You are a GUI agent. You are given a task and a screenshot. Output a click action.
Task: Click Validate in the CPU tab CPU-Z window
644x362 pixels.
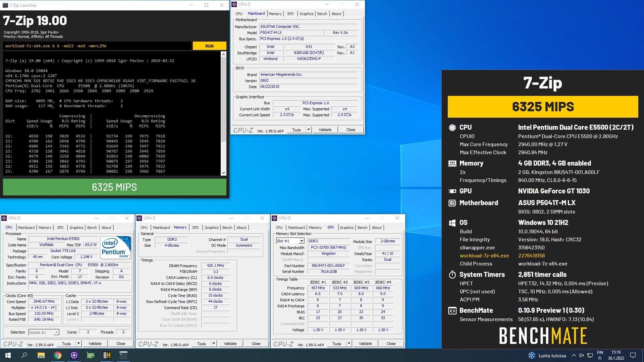point(95,344)
